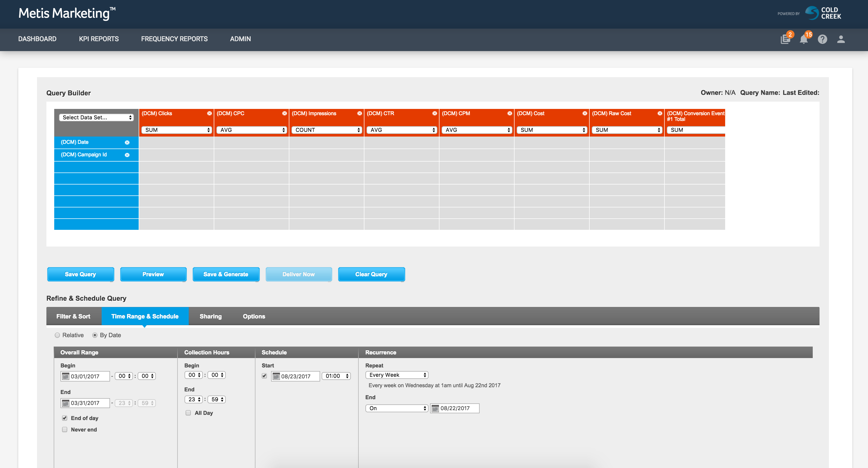The image size is (868, 468).
Task: Open calendar for Schedule Start date
Action: [276, 376]
